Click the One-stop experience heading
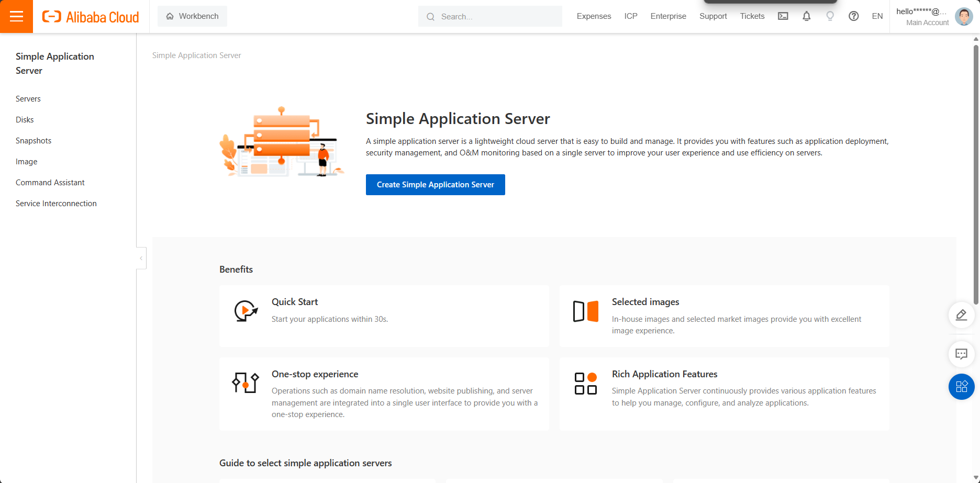This screenshot has height=483, width=980. 315,374
